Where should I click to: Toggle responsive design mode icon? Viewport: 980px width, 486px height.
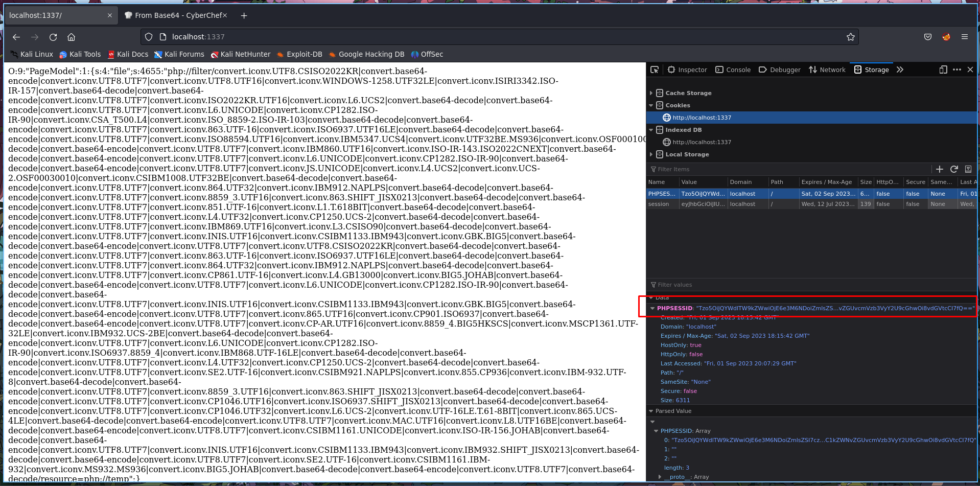[x=943, y=70]
